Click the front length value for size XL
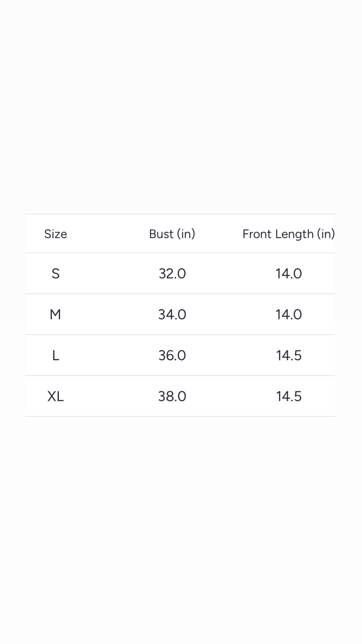 click(288, 396)
